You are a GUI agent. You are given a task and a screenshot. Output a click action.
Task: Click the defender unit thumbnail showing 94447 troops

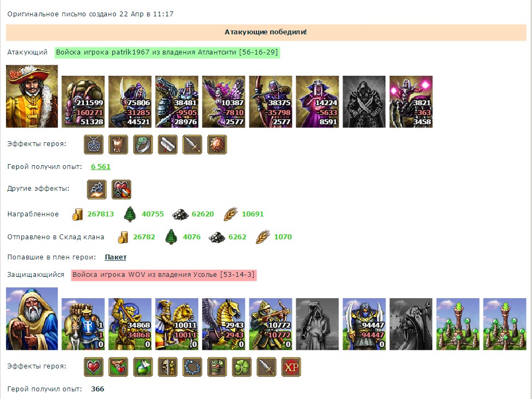click(364, 324)
